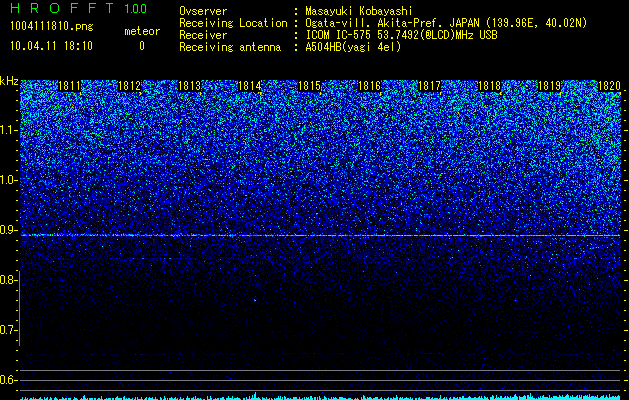Click the A504HB(yagi 4el) antenna text
Image resolution: width=629 pixels, height=400 pixels.
353,47
